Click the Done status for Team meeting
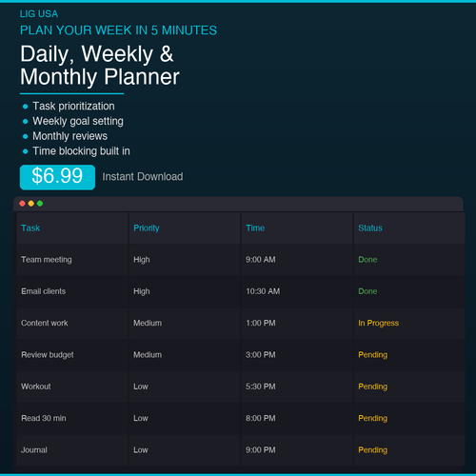The width and height of the screenshot is (476, 476). (x=367, y=260)
